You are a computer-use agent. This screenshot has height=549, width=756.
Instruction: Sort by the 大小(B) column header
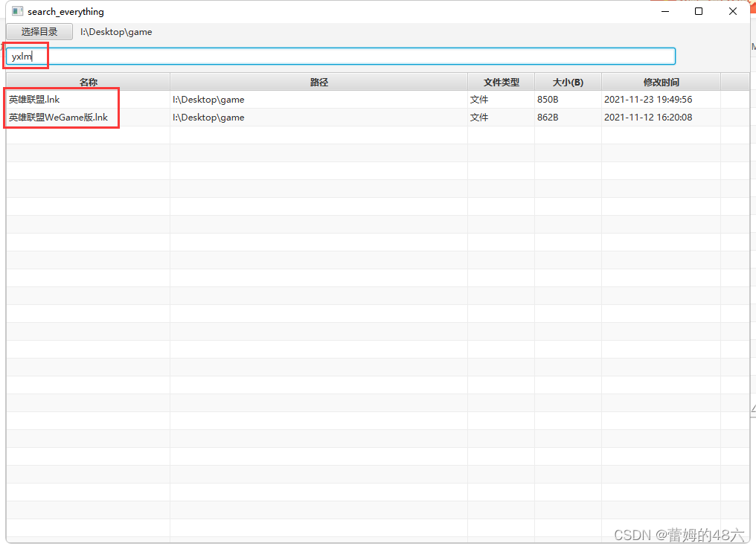point(568,82)
